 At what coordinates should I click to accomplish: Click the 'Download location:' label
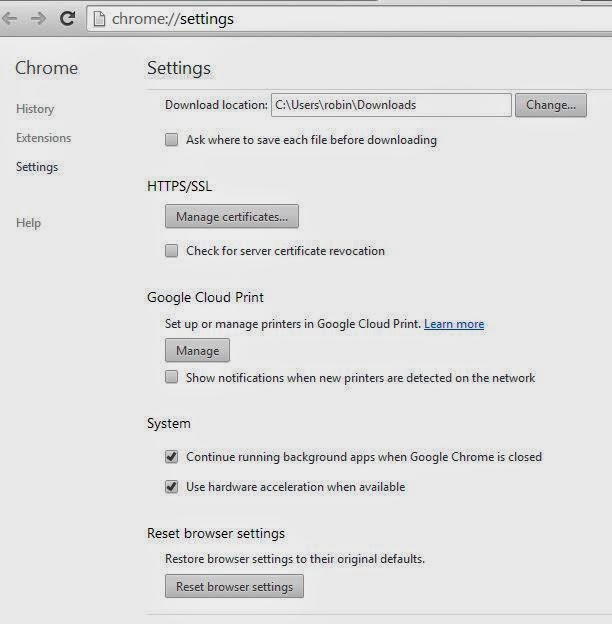(x=216, y=105)
